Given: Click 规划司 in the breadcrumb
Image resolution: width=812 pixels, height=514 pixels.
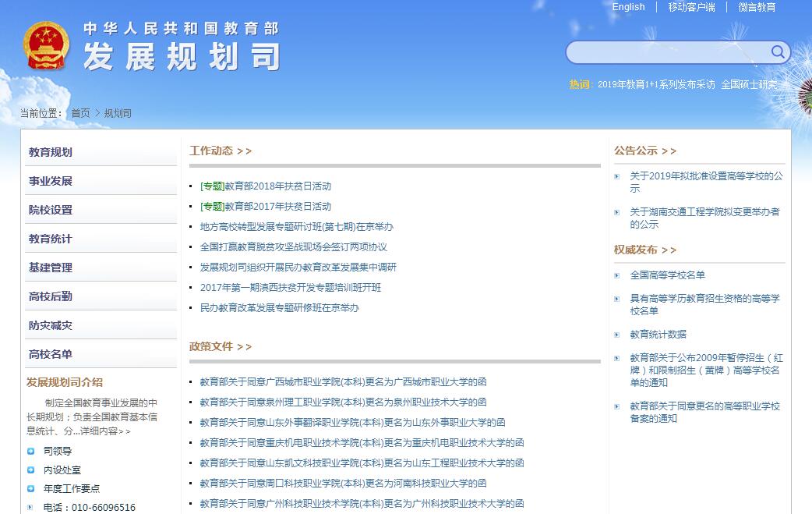Looking at the screenshot, I should 118,113.
